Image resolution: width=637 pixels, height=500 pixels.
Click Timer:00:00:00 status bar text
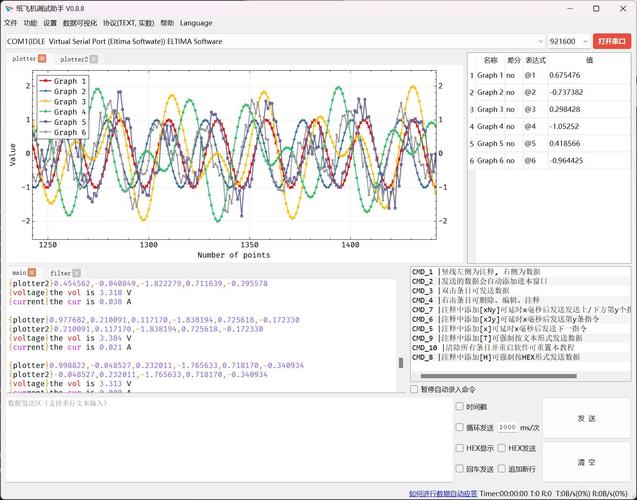(503, 494)
